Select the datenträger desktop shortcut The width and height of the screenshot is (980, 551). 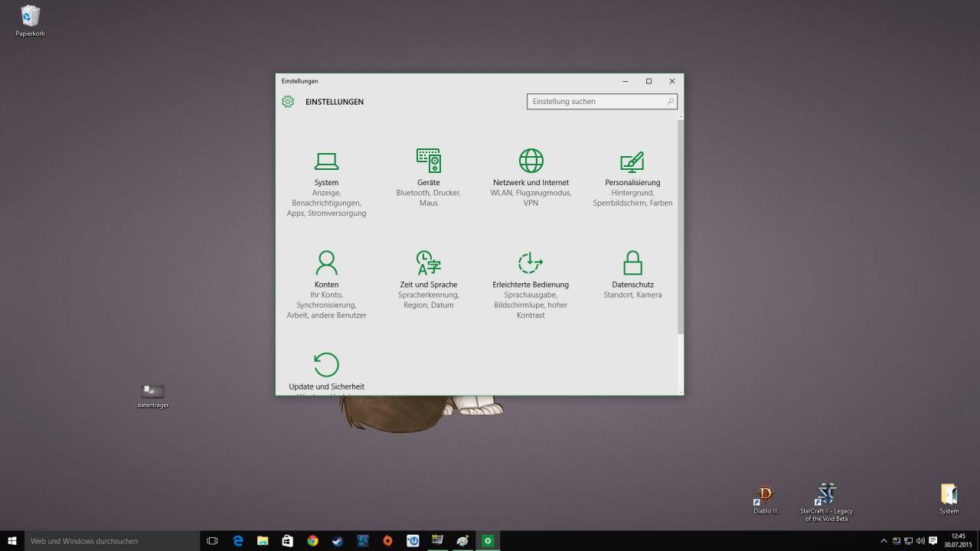coord(153,395)
